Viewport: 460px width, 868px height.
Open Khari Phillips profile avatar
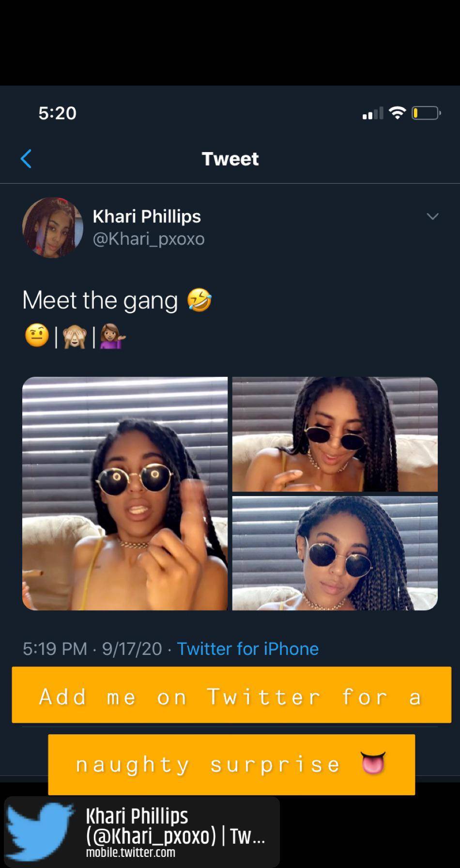pyautogui.click(x=53, y=227)
